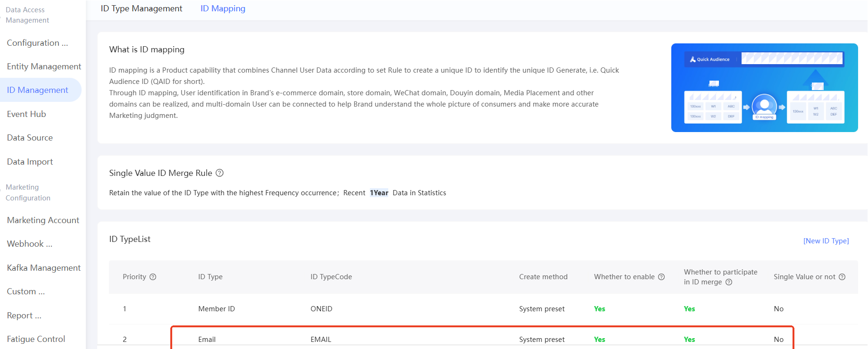Click the New ID Type link

click(x=826, y=241)
